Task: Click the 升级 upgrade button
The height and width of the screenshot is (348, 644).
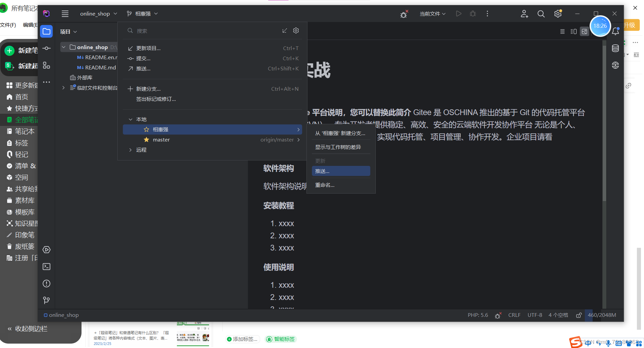Action: pos(631,25)
